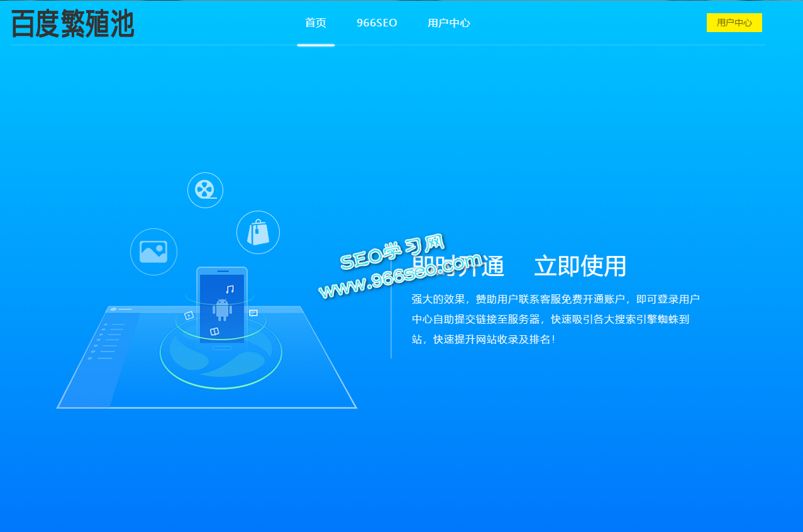This screenshot has height=532, width=803.
Task: Click the Android robot on the phone
Action: (x=222, y=309)
